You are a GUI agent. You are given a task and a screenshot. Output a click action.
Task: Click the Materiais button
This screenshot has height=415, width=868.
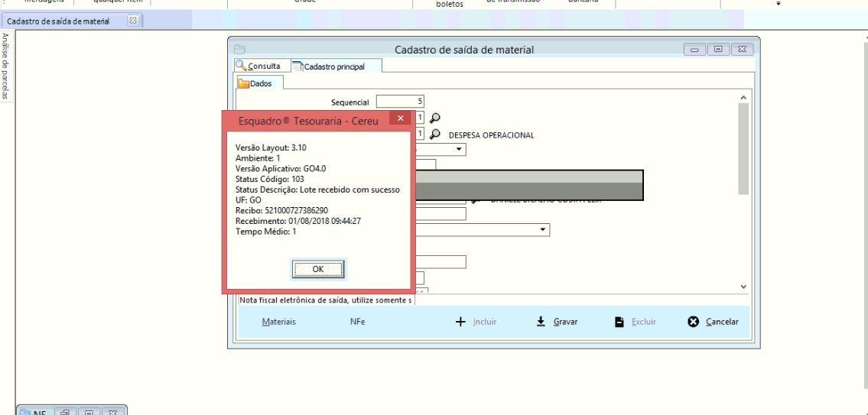pyautogui.click(x=278, y=322)
